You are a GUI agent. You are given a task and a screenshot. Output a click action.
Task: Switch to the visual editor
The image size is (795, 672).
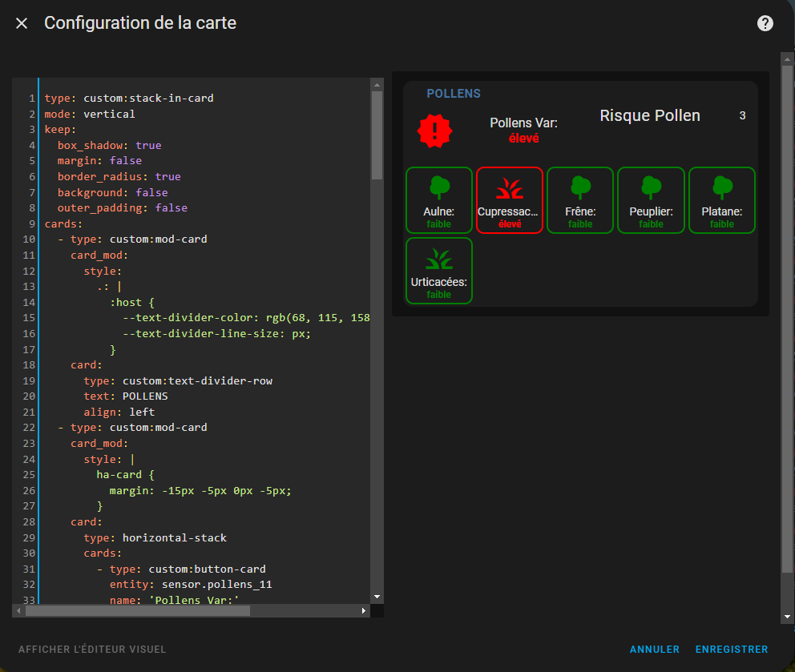pyautogui.click(x=92, y=650)
